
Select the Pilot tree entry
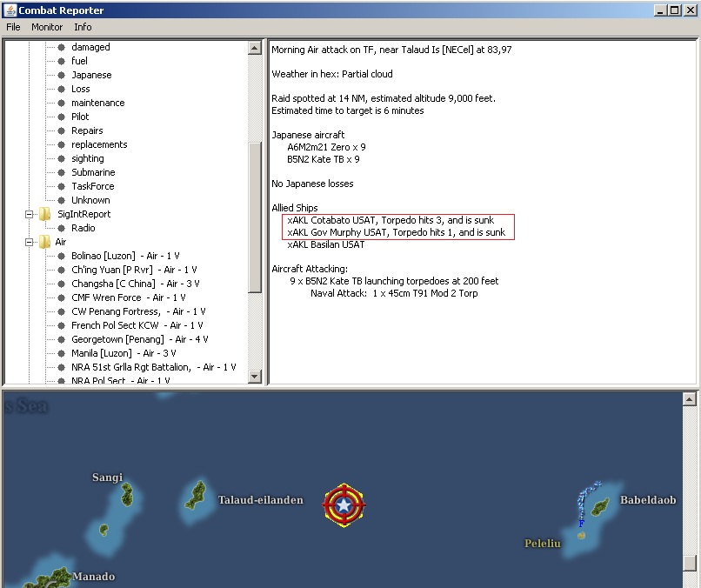[x=80, y=117]
